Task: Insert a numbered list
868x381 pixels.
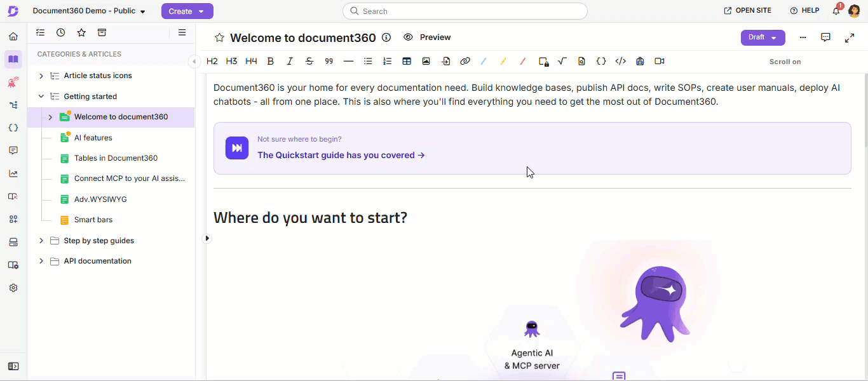Action: pos(387,62)
